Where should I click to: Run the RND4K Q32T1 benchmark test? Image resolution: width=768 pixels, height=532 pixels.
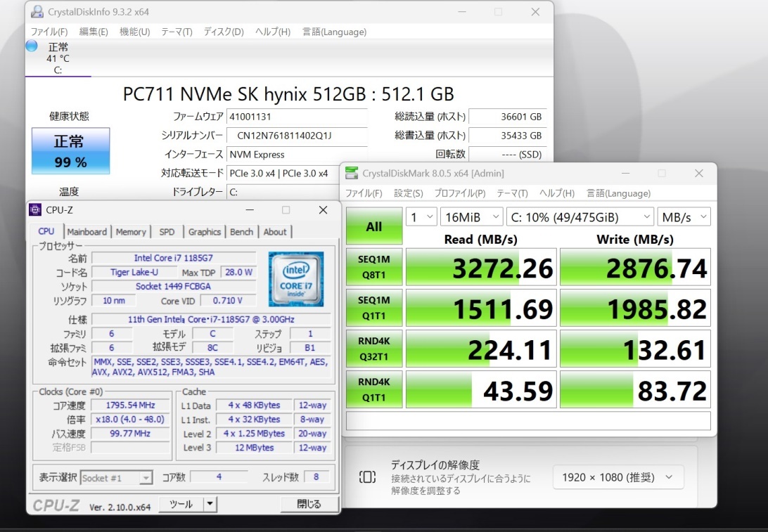click(374, 349)
